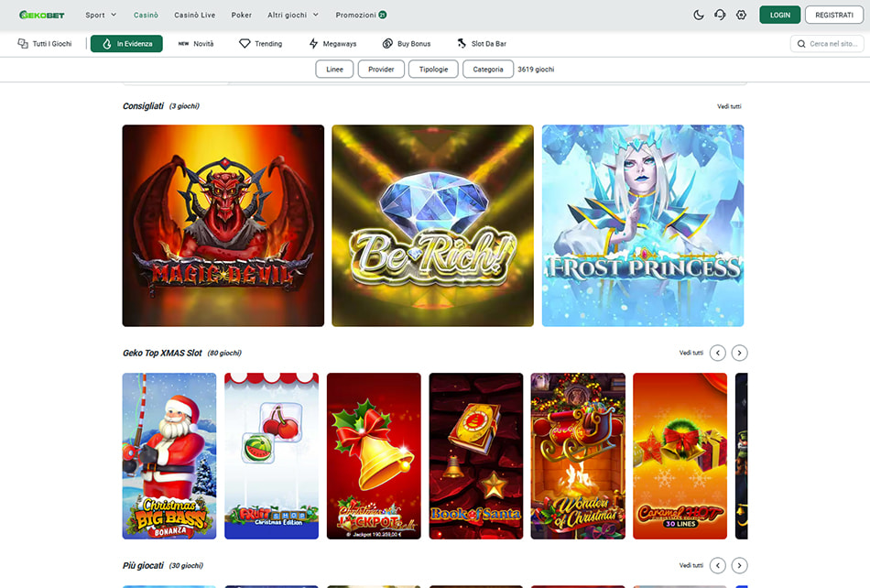Click the Cerca nel sito search field
The width and height of the screenshot is (870, 588).
827,44
